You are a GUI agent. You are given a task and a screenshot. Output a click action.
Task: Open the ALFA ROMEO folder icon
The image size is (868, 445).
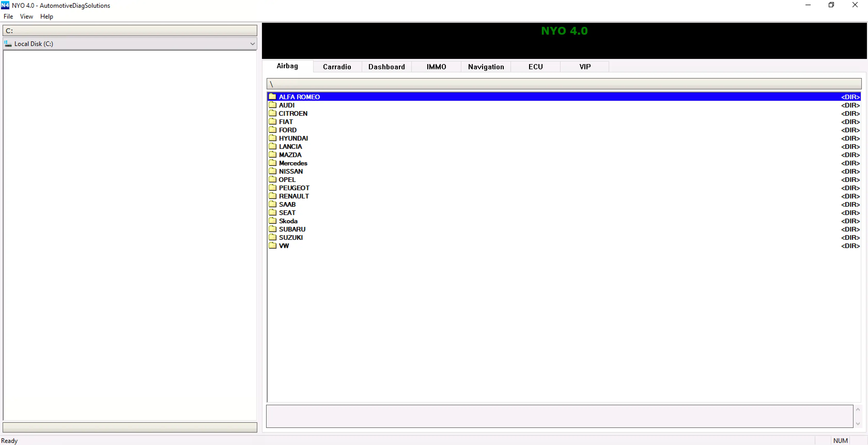pos(272,96)
